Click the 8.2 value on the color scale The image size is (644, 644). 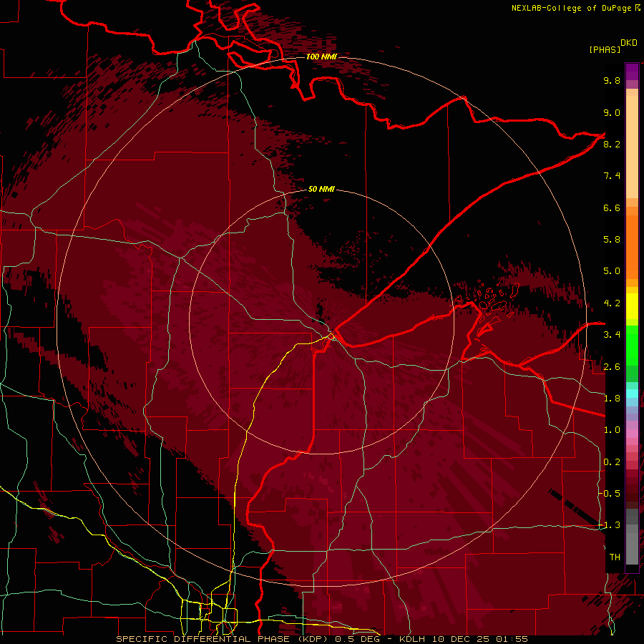point(612,144)
